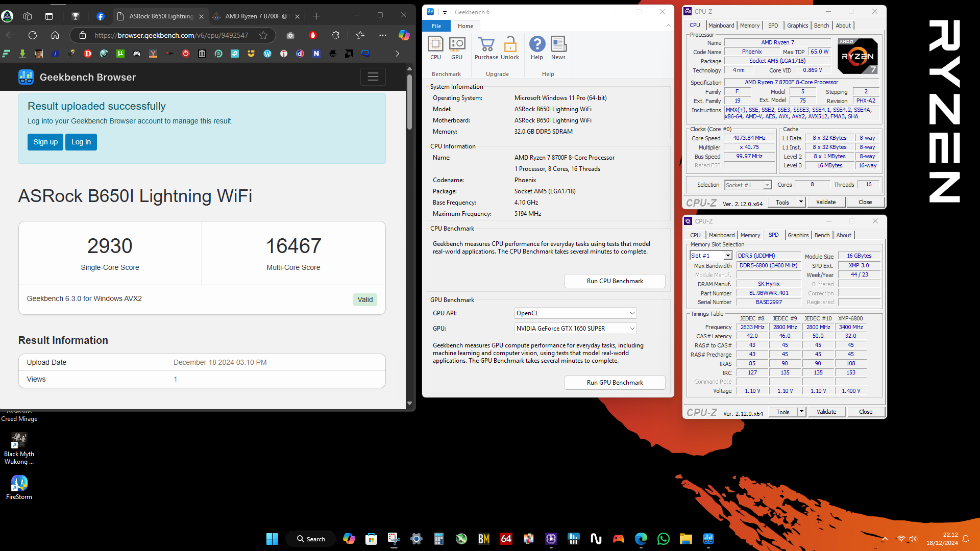Open the News icon in Geekbench 6
980x551 pixels.
click(558, 48)
